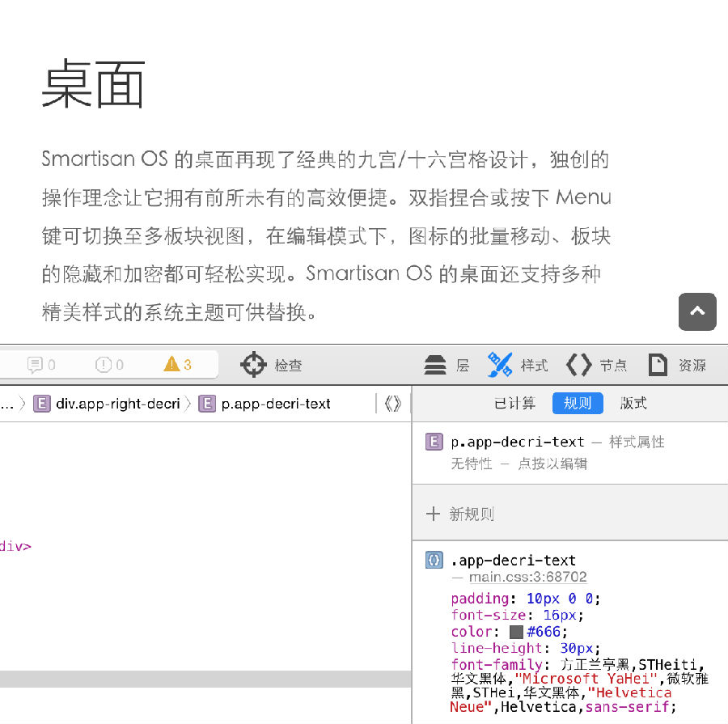This screenshot has height=724, width=728.
Task: Open the Layers (层) sidebar panel
Action: click(x=447, y=365)
